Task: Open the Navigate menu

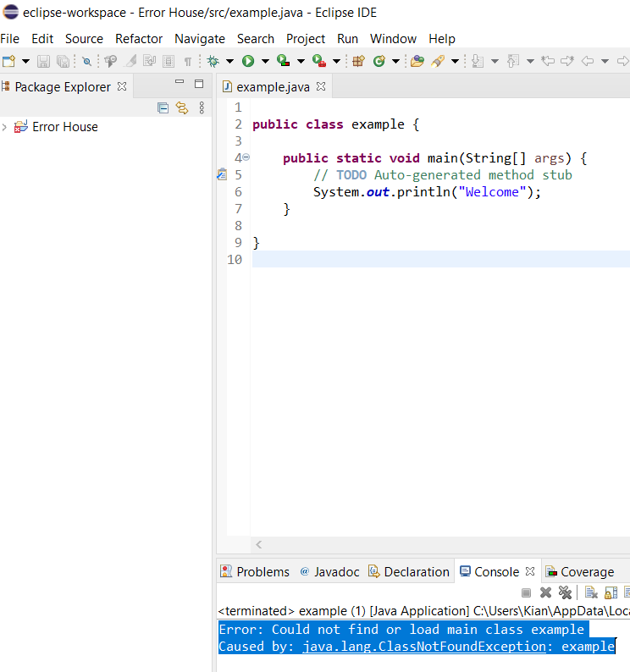Action: tap(200, 39)
